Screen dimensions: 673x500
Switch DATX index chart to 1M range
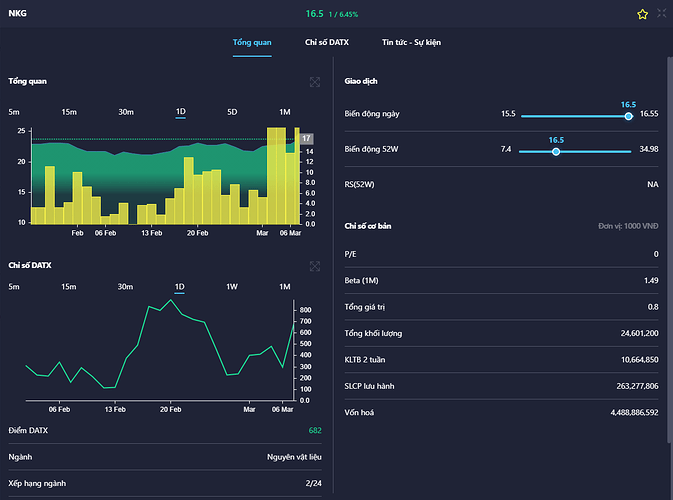pyautogui.click(x=284, y=287)
